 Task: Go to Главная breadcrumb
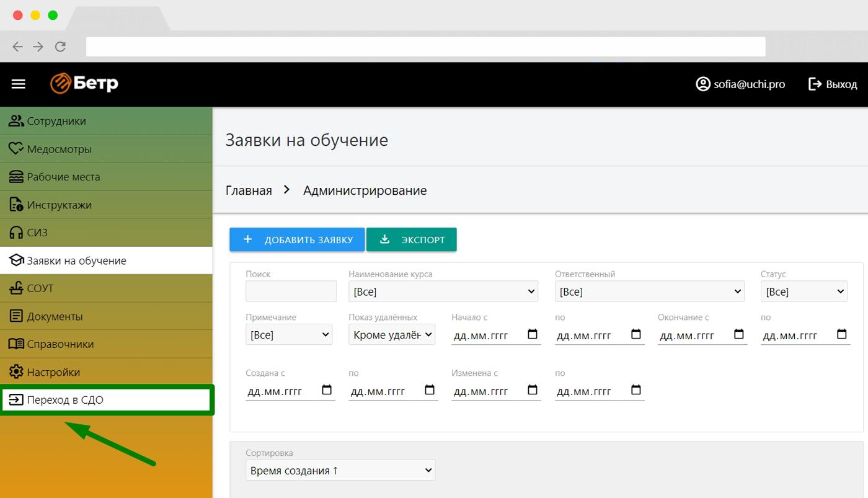(249, 190)
